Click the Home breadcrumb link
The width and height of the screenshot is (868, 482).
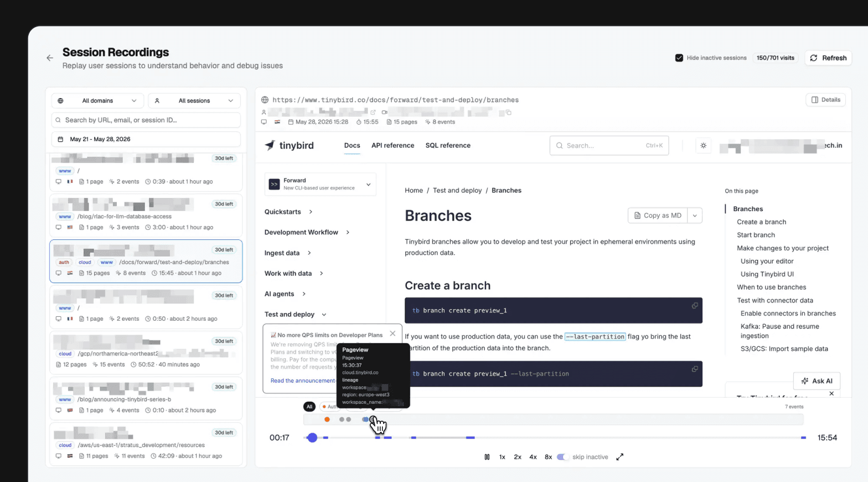[414, 190]
